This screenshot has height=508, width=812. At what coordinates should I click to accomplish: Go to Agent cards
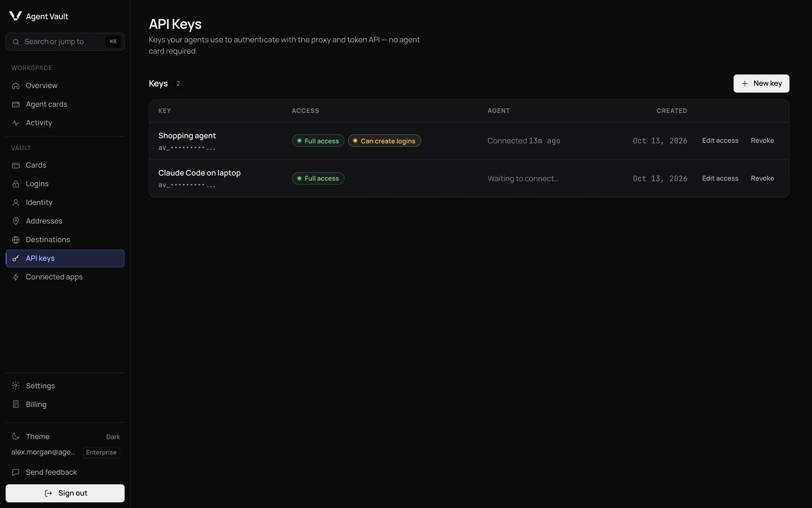coord(65,104)
